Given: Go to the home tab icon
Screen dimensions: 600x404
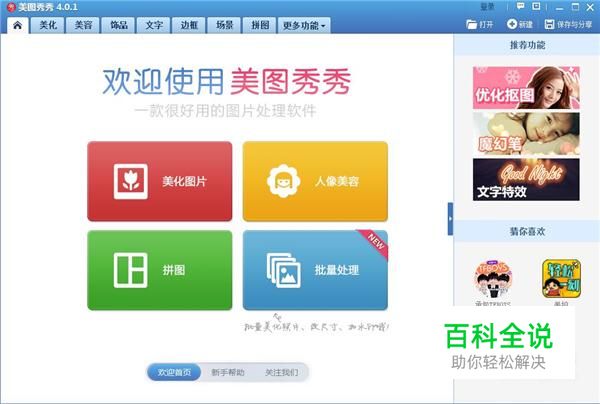Looking at the screenshot, I should coord(18,25).
